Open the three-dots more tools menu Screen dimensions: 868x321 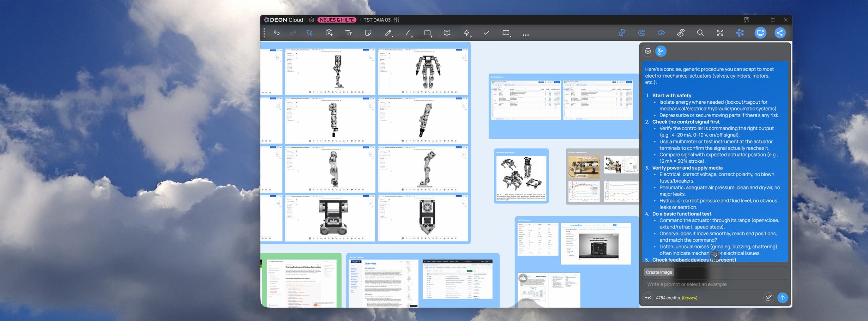pyautogui.click(x=526, y=35)
